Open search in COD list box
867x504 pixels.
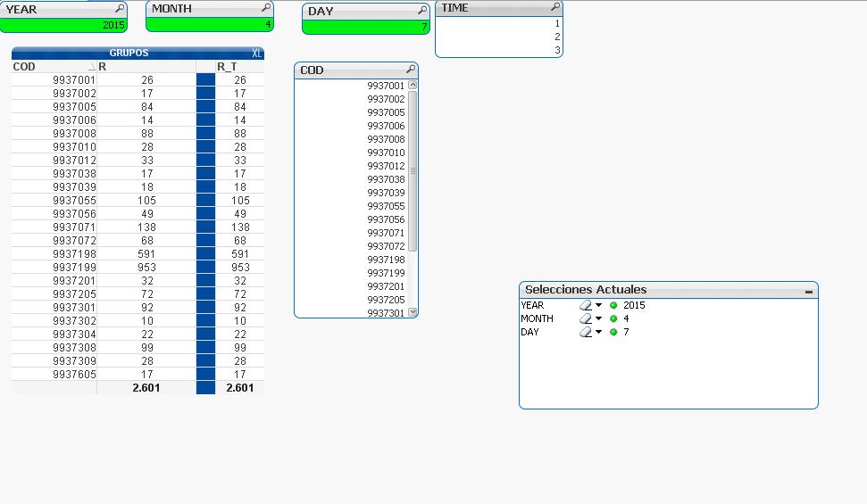coord(411,69)
